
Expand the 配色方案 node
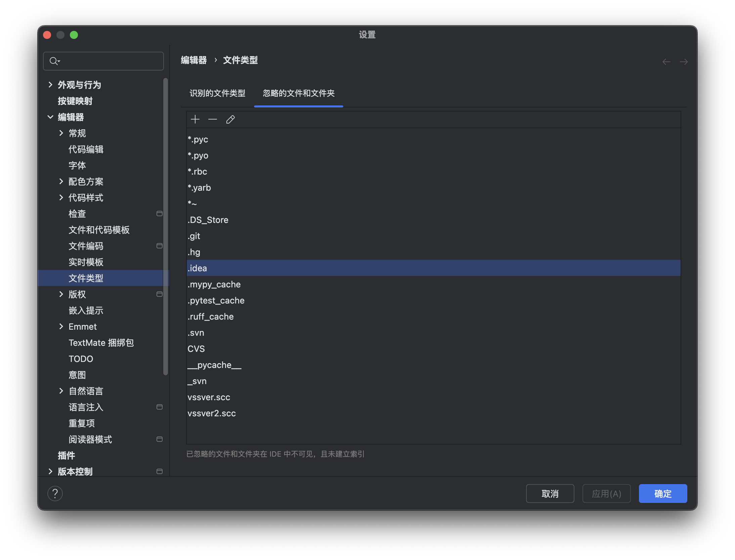61,181
